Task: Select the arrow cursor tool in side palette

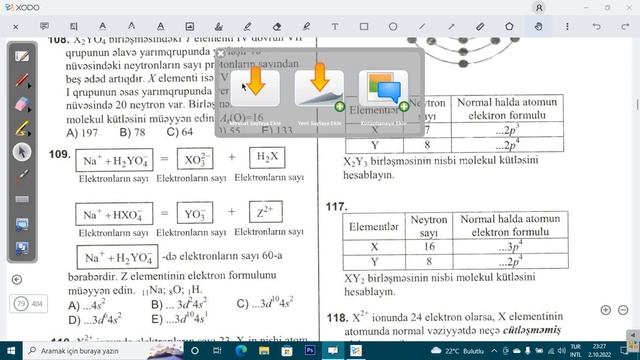Action: (22, 152)
